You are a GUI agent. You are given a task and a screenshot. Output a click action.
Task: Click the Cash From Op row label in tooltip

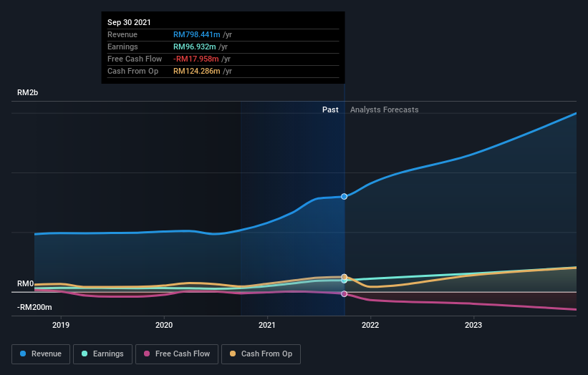point(132,71)
